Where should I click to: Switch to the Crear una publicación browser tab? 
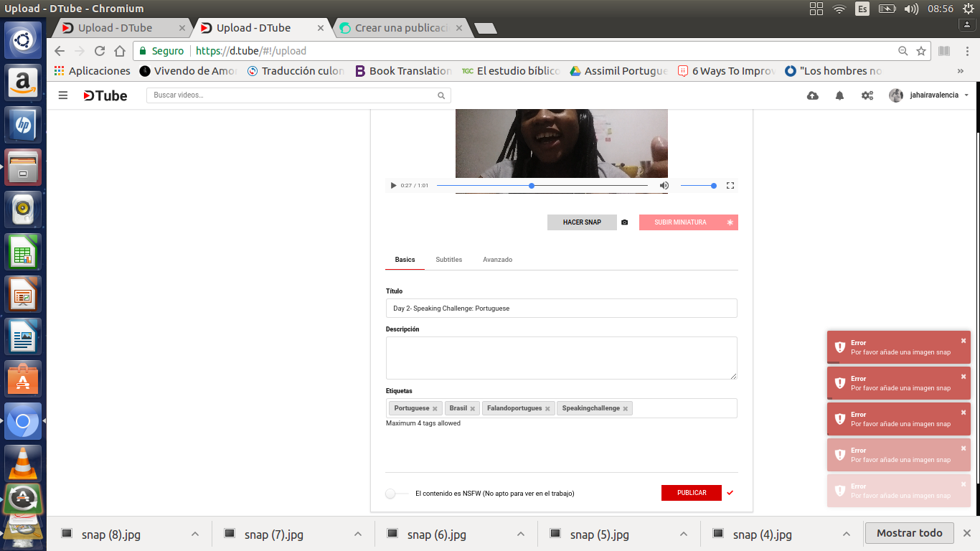point(403,28)
